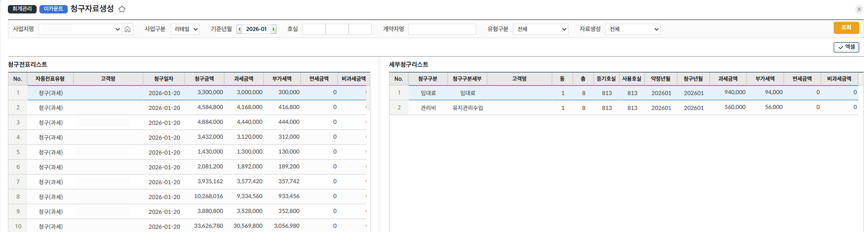Click the 이카운트 tag
This screenshot has height=232, width=868.
(x=53, y=9)
